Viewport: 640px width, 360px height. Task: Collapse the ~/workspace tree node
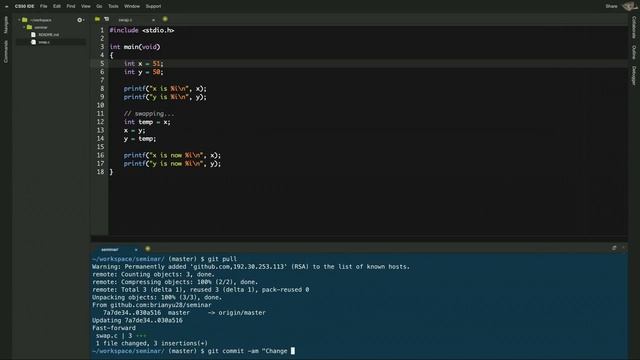19,20
